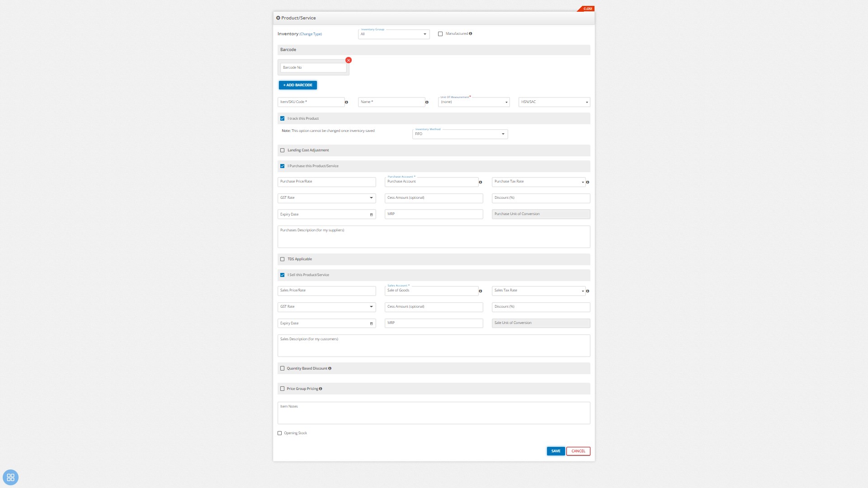The width and height of the screenshot is (868, 488).
Task: Expand Purchase Tax Rate dropdown
Action: point(538,182)
